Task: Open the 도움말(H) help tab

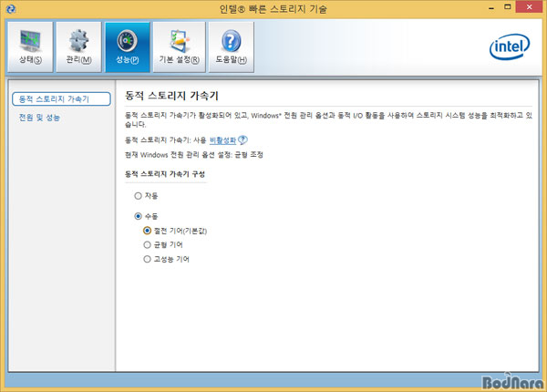Action: [x=231, y=47]
